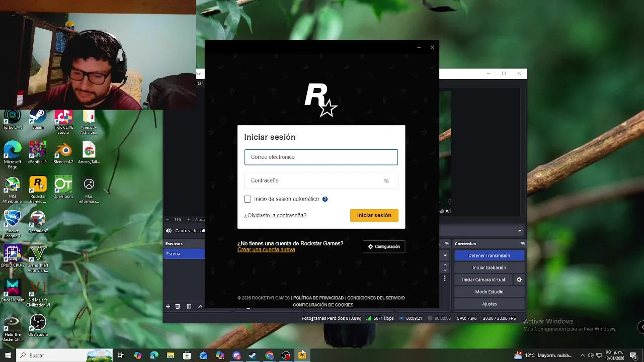Open Task View on taskbar
This screenshot has height=362, width=644.
pos(121,355)
